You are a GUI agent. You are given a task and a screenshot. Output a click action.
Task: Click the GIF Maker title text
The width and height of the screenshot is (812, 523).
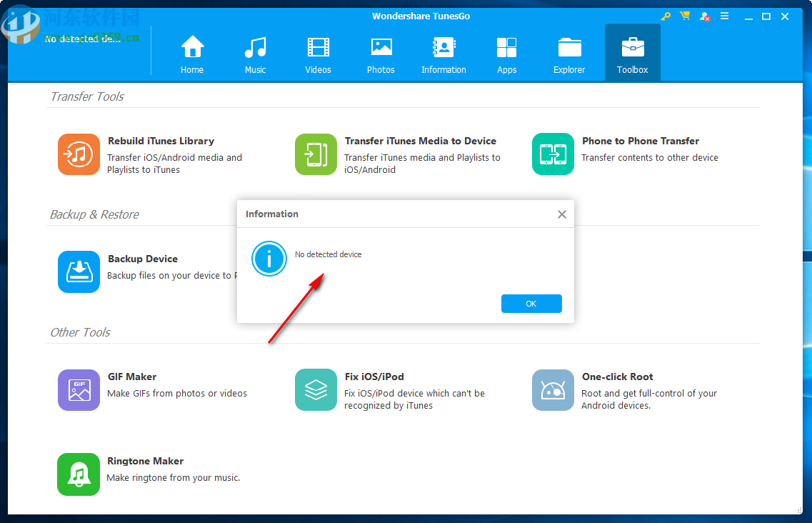132,377
